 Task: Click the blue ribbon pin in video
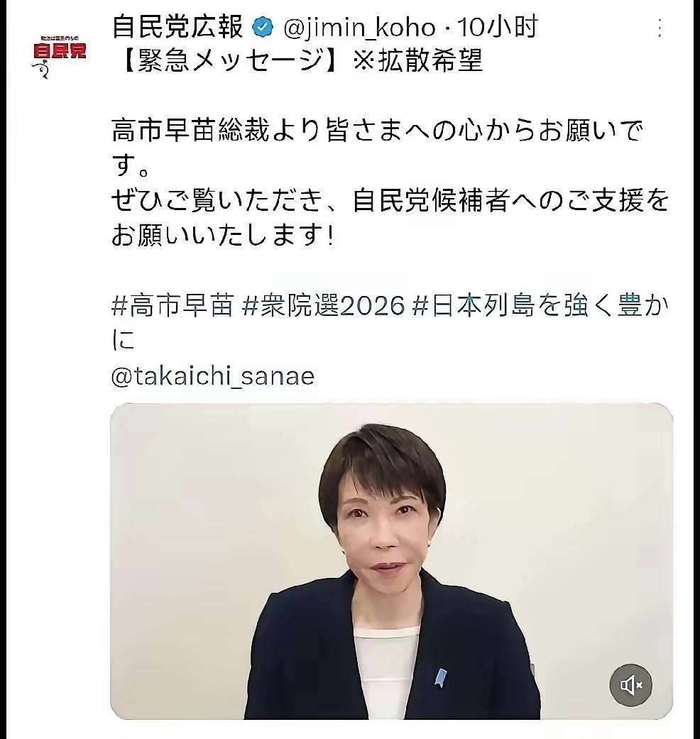pos(440,677)
